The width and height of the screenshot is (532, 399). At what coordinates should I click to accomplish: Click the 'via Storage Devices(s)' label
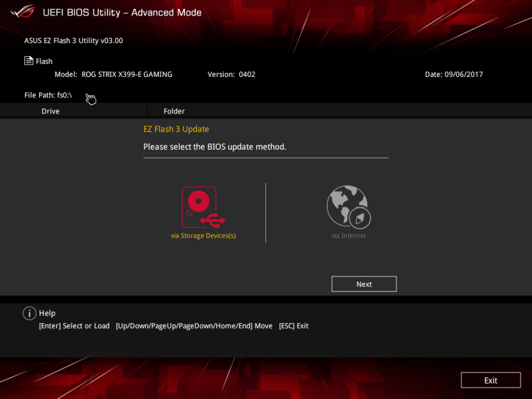(203, 235)
